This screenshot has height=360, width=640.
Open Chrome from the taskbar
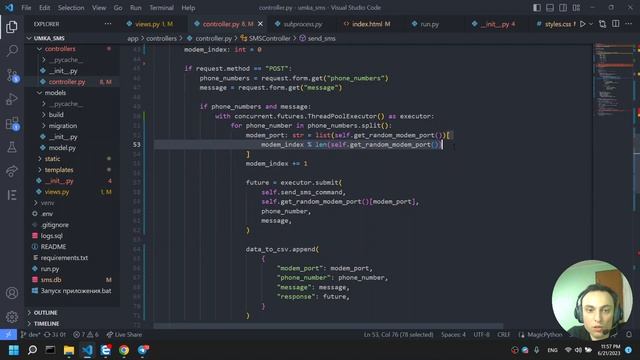(x=124, y=350)
